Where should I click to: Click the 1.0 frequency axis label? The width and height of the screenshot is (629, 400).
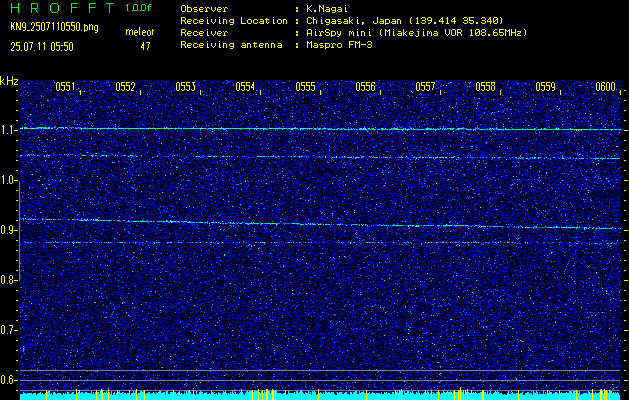tap(8, 181)
